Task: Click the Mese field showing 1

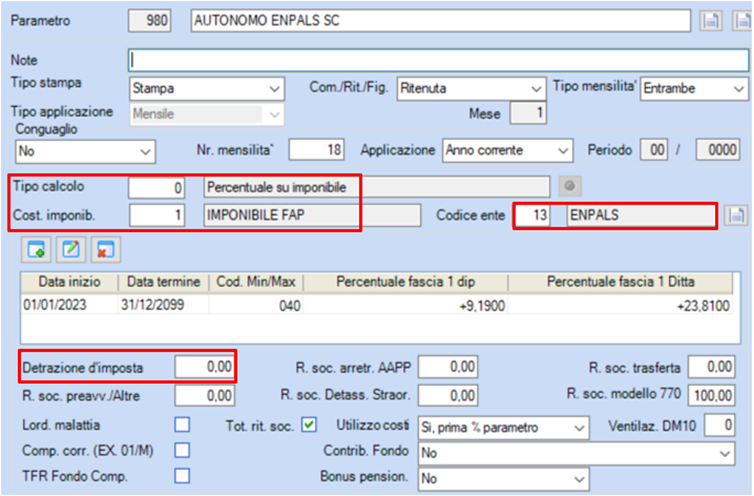Action: [x=528, y=113]
